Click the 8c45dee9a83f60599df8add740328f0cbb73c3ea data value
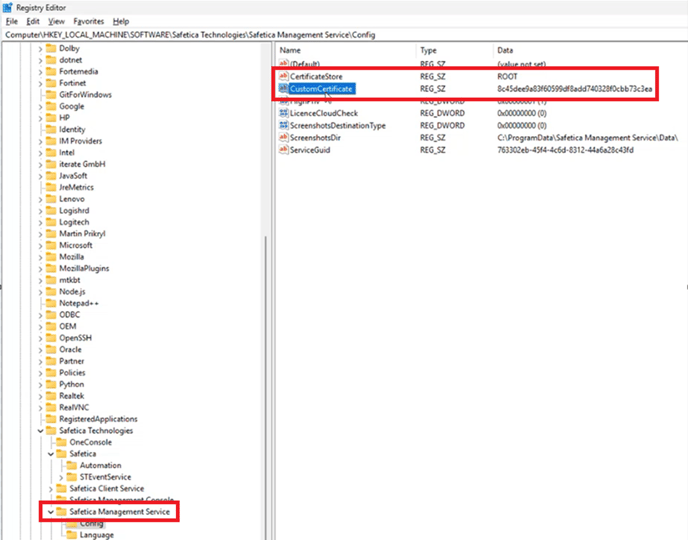 pos(574,89)
